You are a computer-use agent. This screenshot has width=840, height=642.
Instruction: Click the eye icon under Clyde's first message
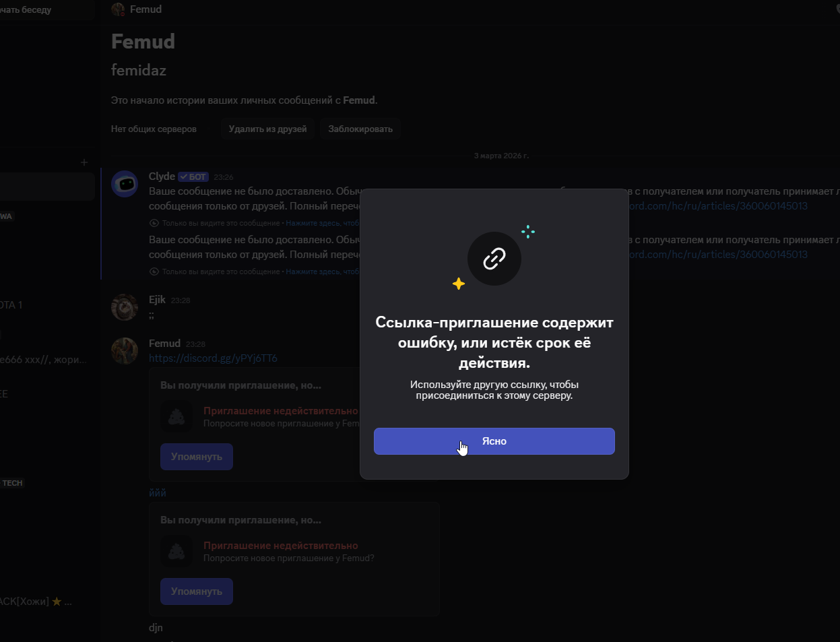coord(154,223)
